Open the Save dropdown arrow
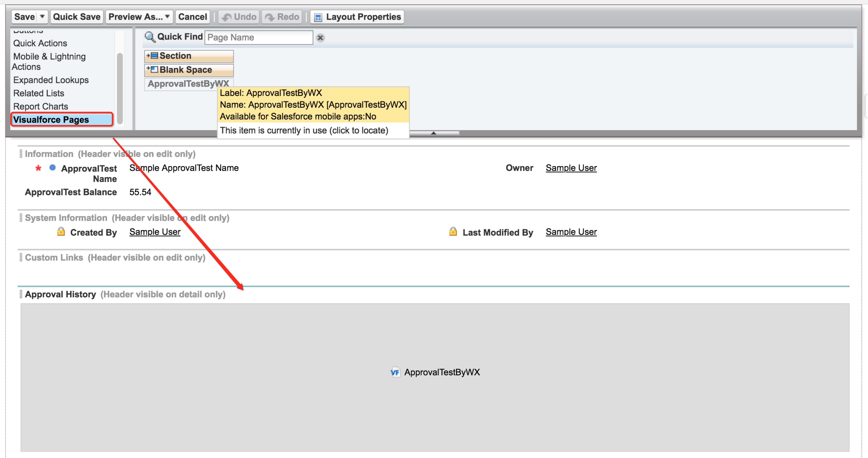This screenshot has width=868, height=458. point(42,17)
